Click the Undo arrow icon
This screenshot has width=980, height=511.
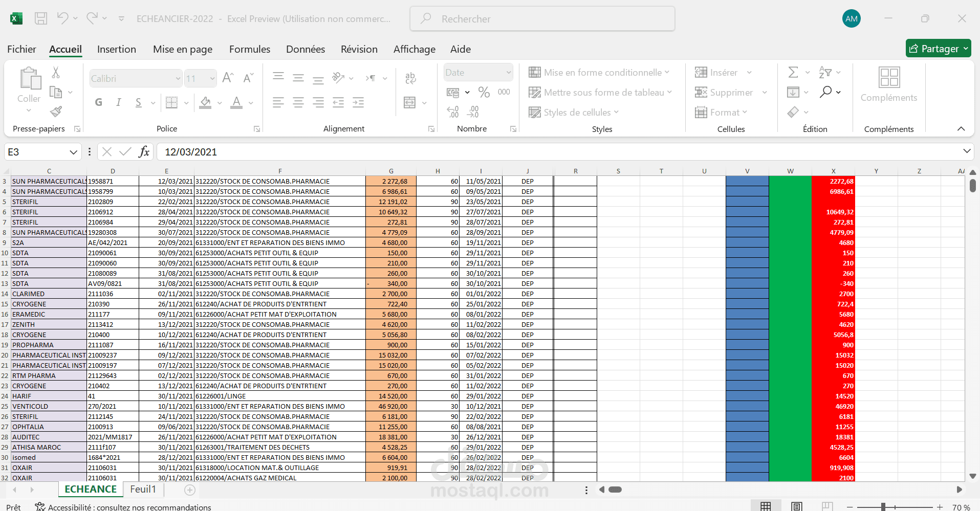click(62, 18)
